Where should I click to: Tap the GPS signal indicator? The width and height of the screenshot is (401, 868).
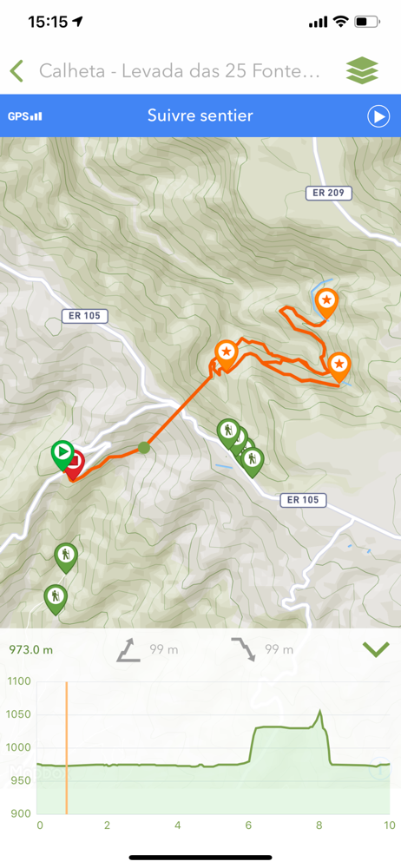click(25, 116)
